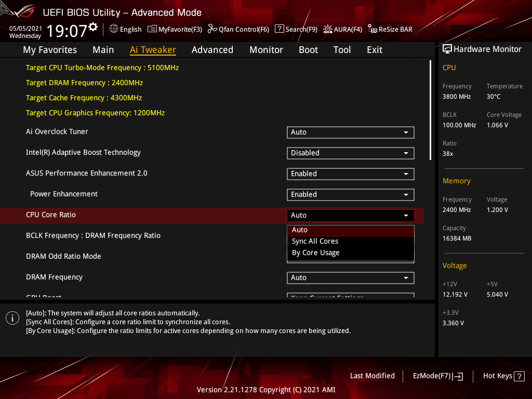Open Qfan Control fan icon
Screen dimensions: 532x399
(212, 29)
